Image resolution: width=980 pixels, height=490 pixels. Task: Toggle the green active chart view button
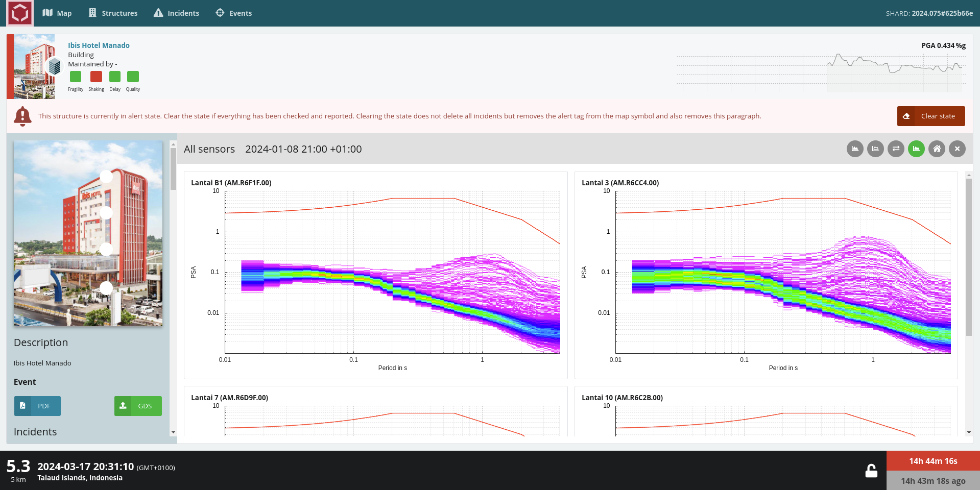tap(916, 149)
